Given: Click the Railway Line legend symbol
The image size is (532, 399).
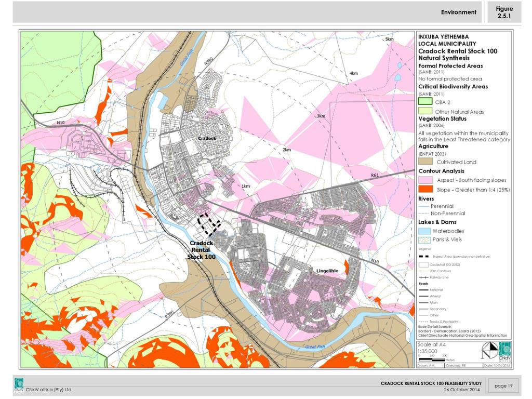Looking at the screenshot, I should [423, 277].
